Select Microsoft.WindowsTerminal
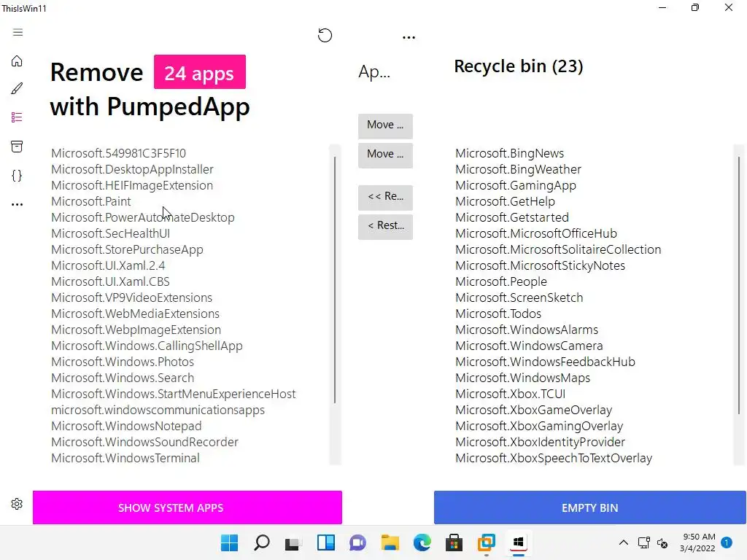Image resolution: width=747 pixels, height=560 pixels. click(125, 458)
